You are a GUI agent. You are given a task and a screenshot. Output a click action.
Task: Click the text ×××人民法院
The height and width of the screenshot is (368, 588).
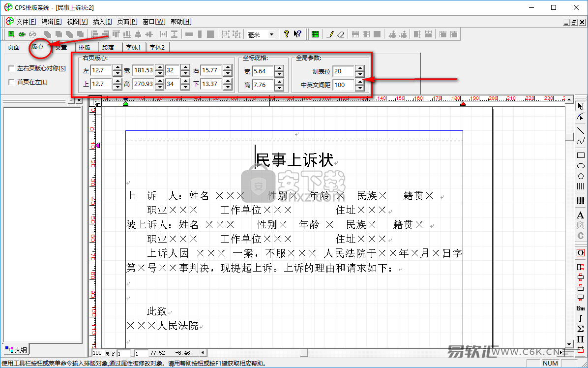[x=162, y=325]
